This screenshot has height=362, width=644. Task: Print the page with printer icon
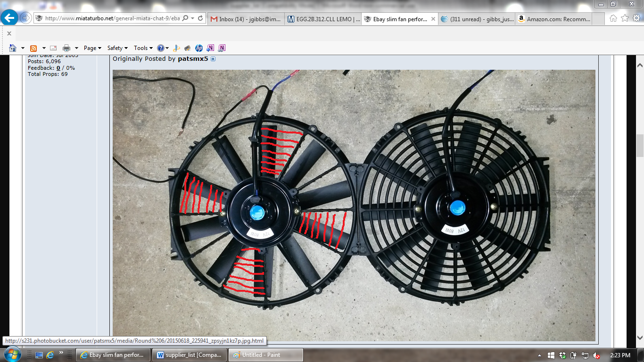66,48
